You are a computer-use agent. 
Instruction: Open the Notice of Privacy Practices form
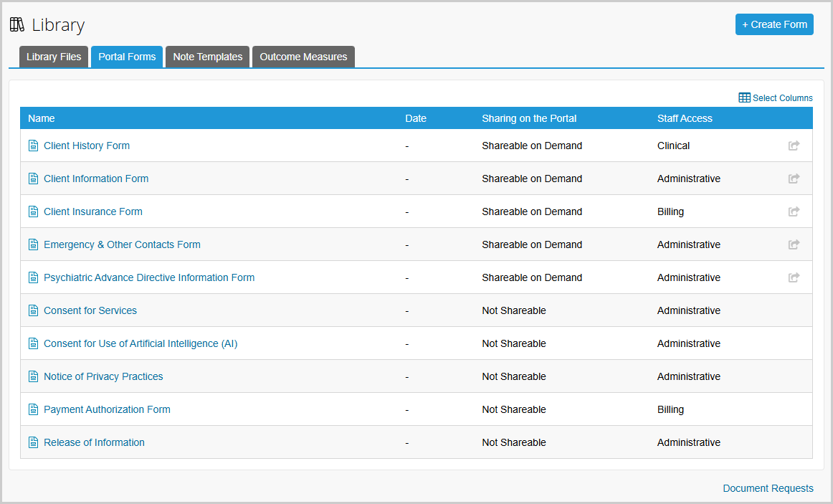[x=103, y=376]
